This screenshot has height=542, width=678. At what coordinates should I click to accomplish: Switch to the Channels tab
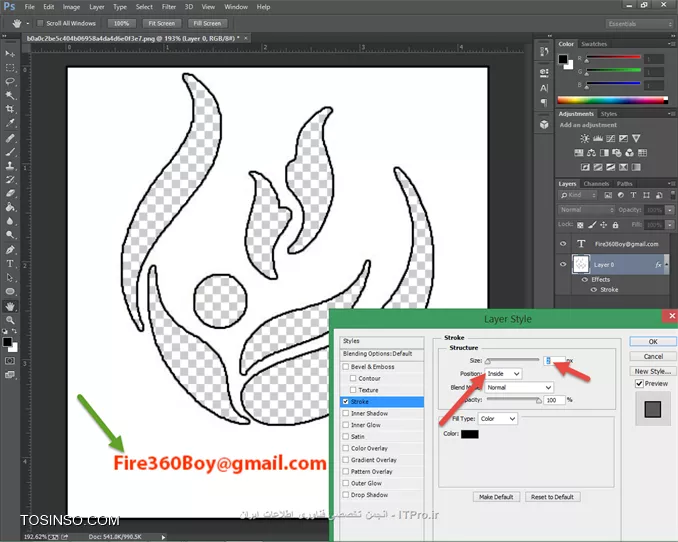(596, 184)
